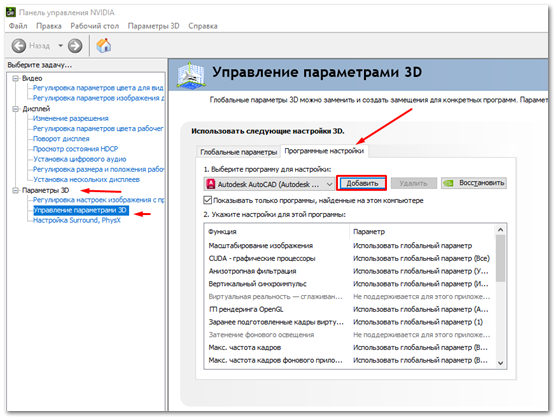
Task: Click the 3D settings header icon
Action: (191, 75)
